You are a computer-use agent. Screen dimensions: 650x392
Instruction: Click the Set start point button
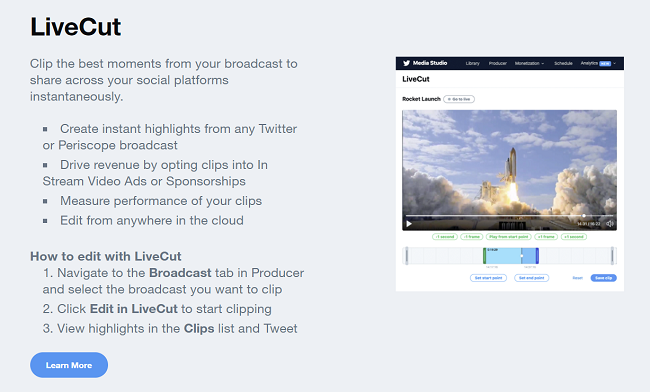(488, 278)
